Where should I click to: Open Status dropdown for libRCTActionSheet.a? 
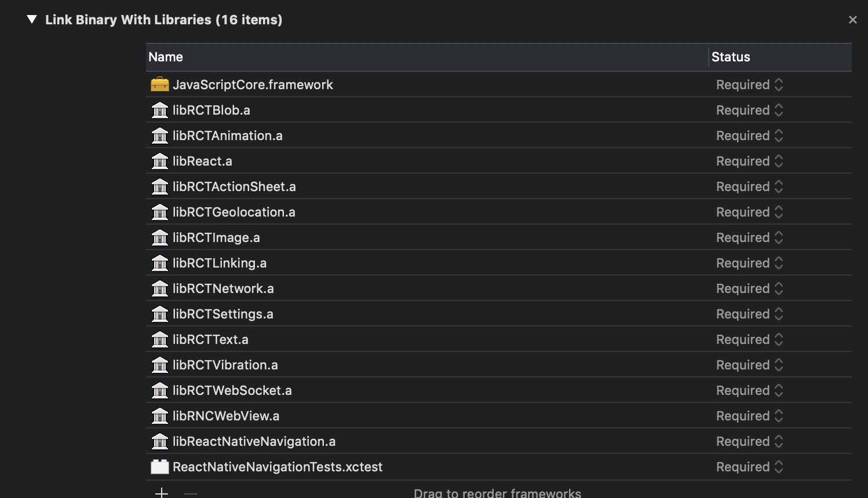pos(749,186)
